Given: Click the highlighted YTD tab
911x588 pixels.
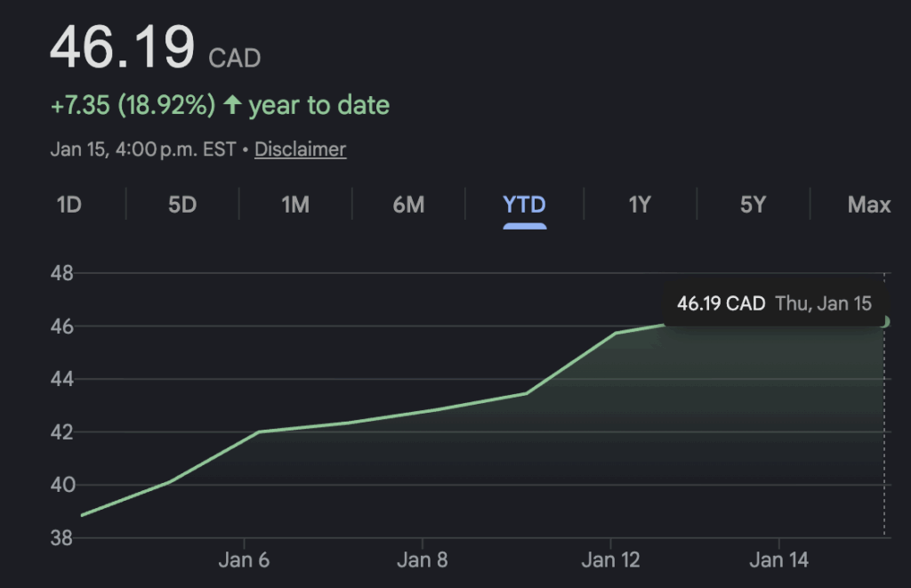Looking at the screenshot, I should [x=524, y=205].
